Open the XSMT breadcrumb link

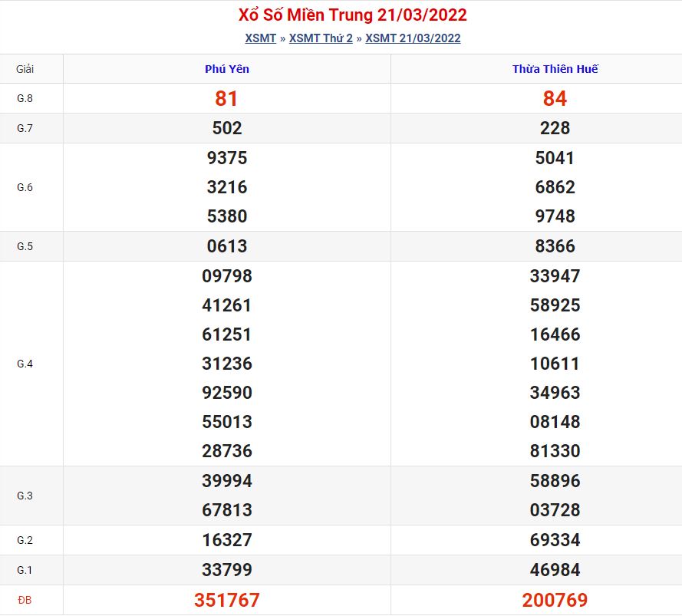(260, 38)
